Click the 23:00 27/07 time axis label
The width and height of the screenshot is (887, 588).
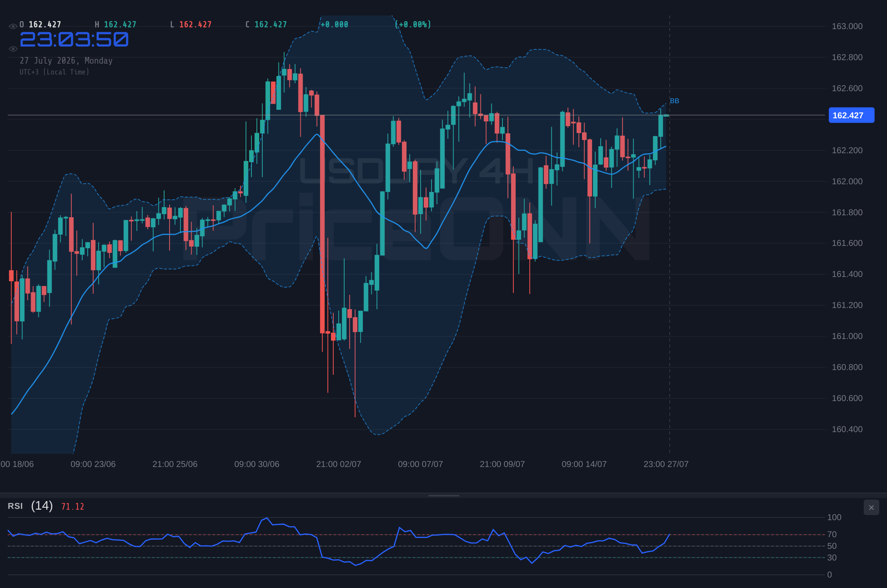(666, 464)
